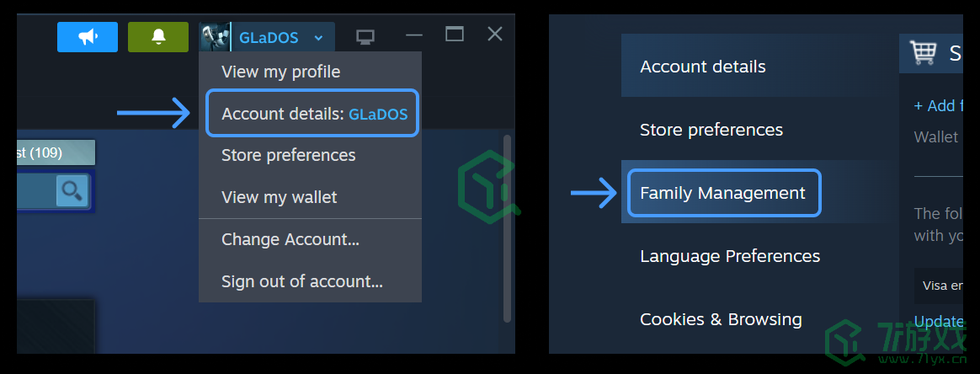Open notifications with the green bell icon
This screenshot has height=374, width=980.
[x=158, y=37]
